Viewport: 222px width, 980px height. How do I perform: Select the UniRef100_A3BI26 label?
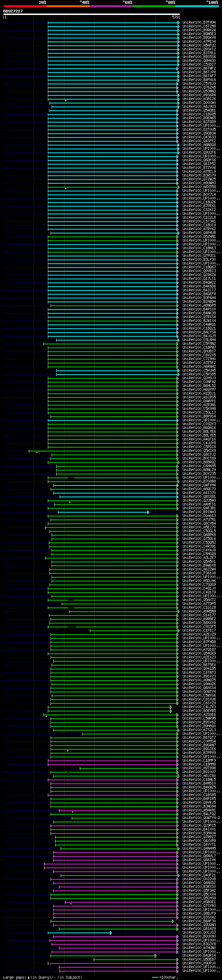tap(199, 99)
